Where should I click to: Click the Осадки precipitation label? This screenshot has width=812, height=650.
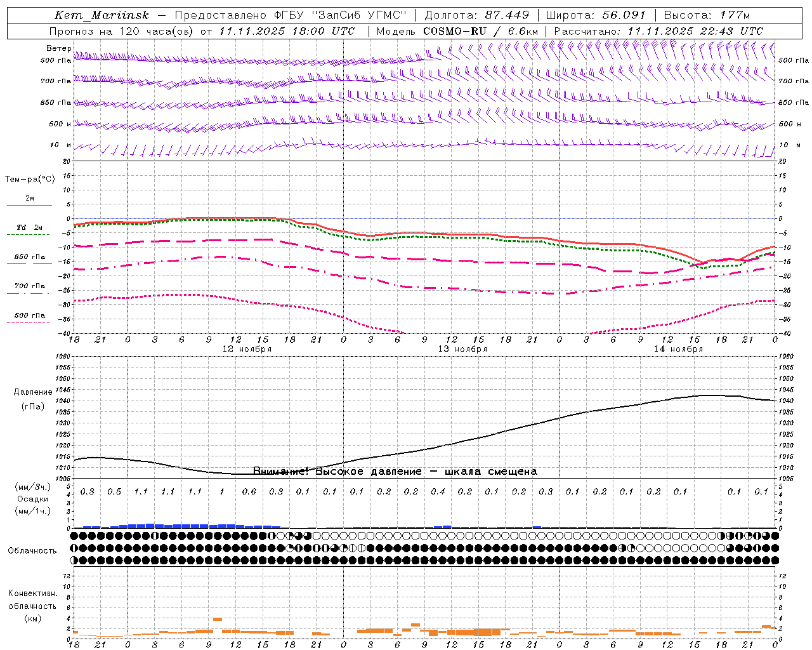[33, 499]
